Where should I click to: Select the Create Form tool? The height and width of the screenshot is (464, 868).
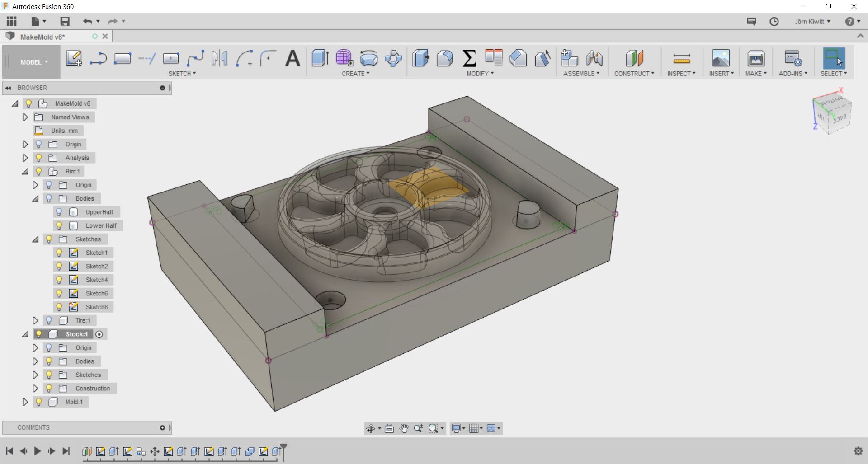(344, 58)
